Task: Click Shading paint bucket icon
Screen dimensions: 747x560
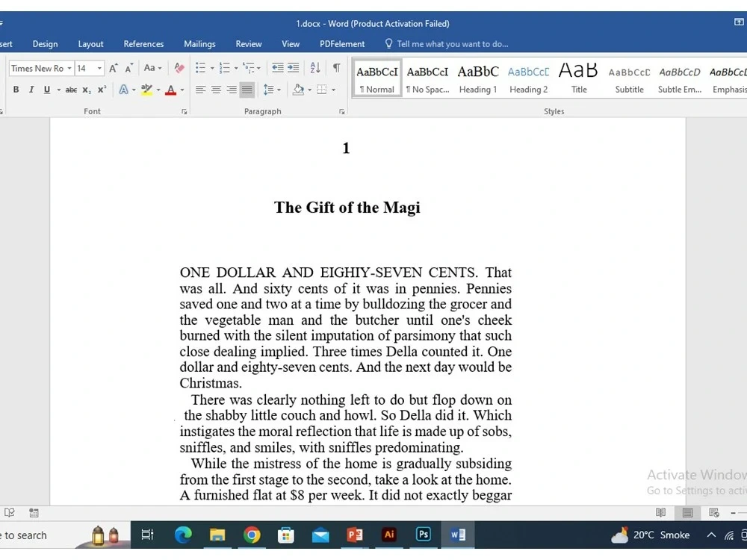Action: click(x=298, y=90)
